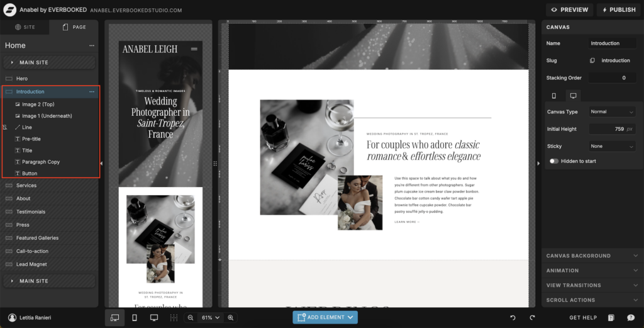Click the hamburger menu in mobile preview
The width and height of the screenshot is (644, 328).
194,49
